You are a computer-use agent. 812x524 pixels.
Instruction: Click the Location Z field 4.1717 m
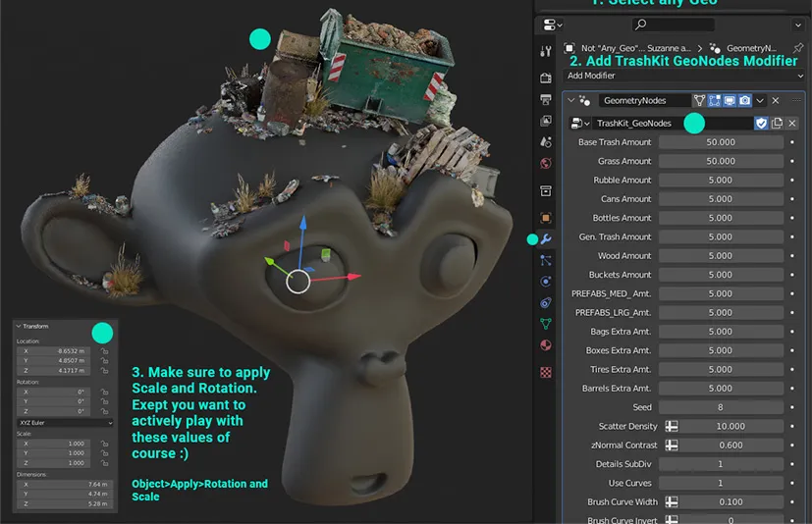pyautogui.click(x=53, y=371)
